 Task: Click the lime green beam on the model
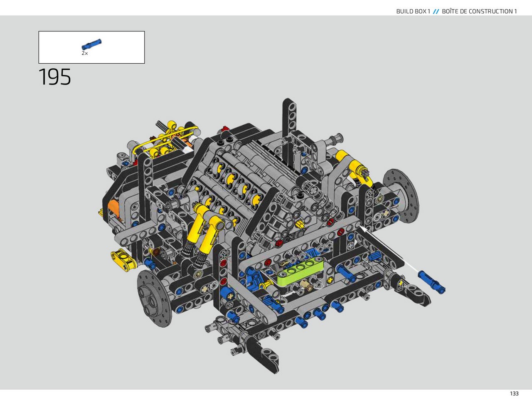point(300,272)
